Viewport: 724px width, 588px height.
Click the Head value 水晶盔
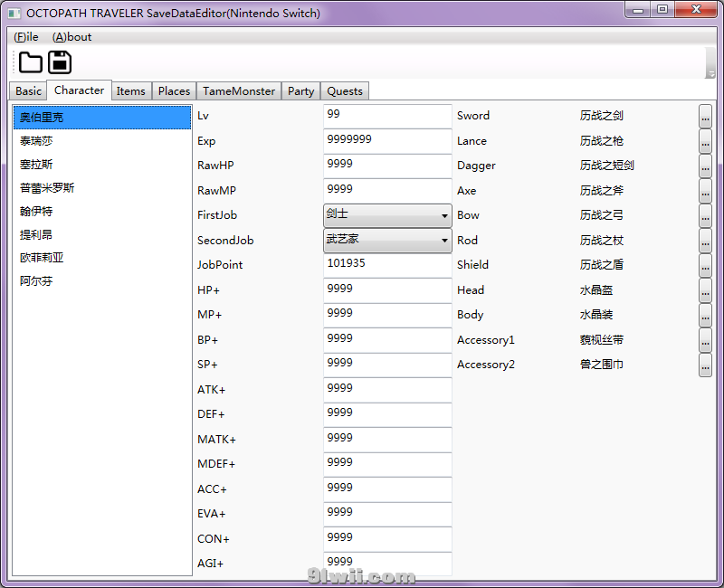596,290
